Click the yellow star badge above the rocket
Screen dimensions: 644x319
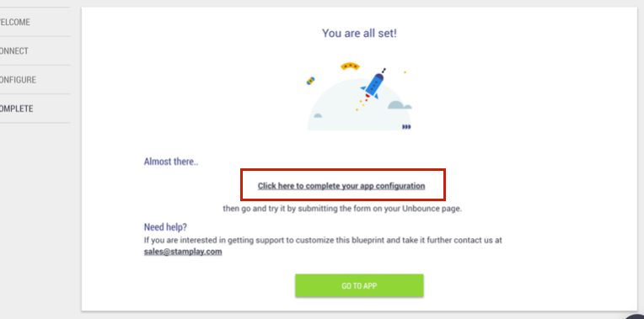click(350, 66)
